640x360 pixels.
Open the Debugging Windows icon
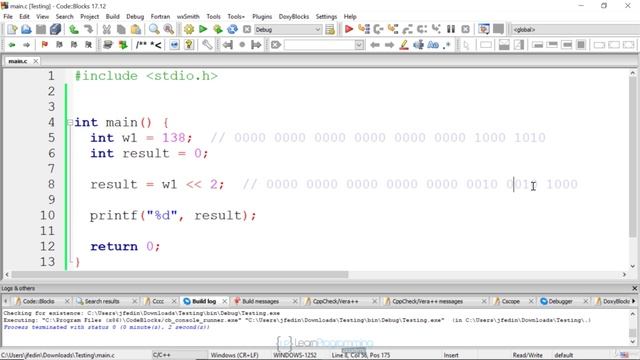click(484, 29)
